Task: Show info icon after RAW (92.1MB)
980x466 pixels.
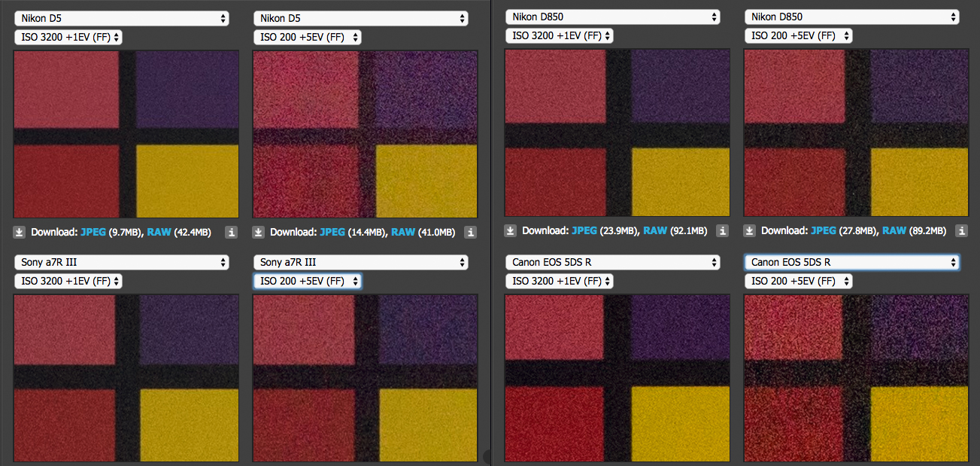Action: [x=722, y=231]
